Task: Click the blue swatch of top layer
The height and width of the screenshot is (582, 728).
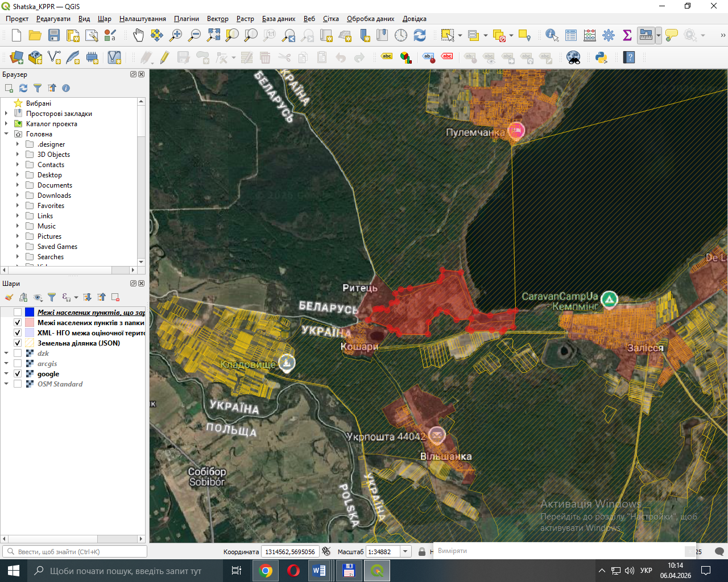Action: click(30, 313)
